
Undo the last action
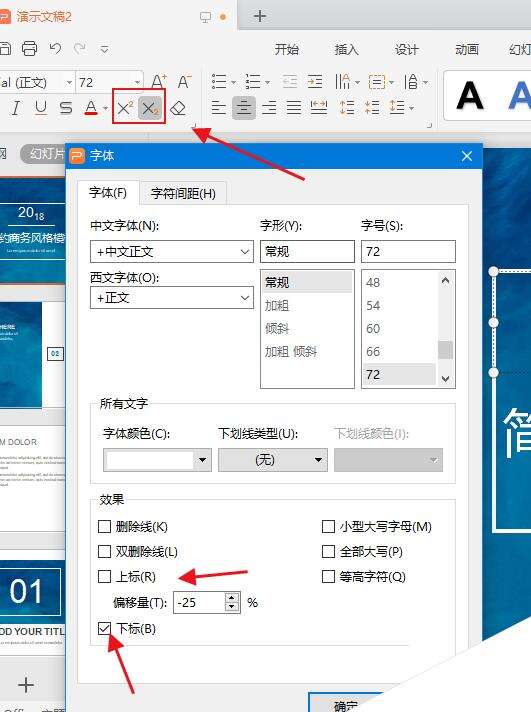pos(55,48)
